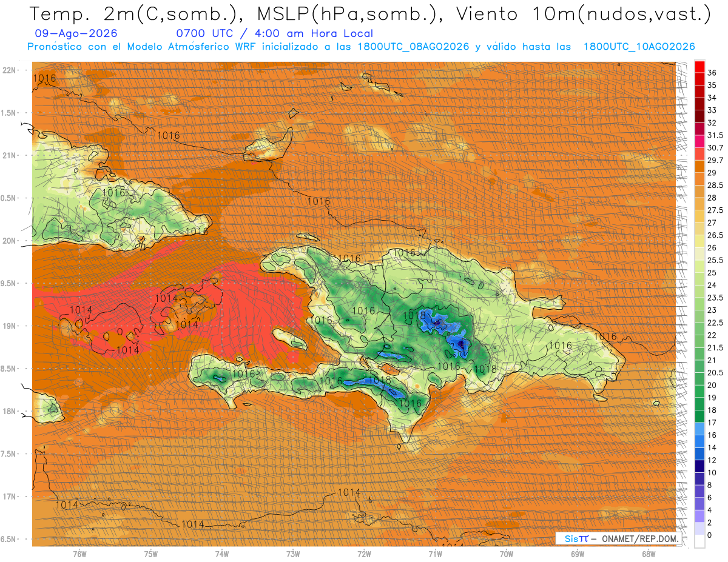Click the 69W longitude axis label
The height and width of the screenshot is (562, 728).
(x=578, y=554)
